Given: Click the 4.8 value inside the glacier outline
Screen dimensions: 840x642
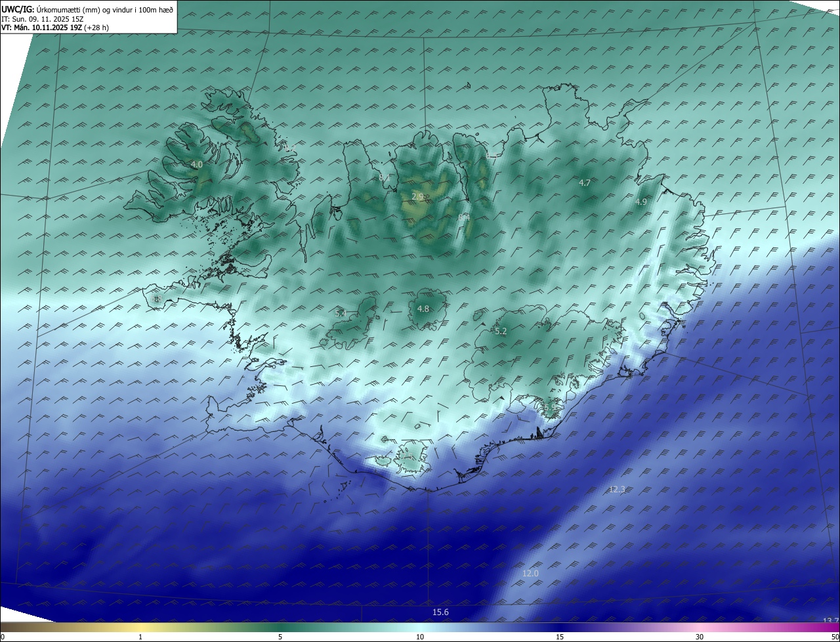Looking at the screenshot, I should (423, 309).
